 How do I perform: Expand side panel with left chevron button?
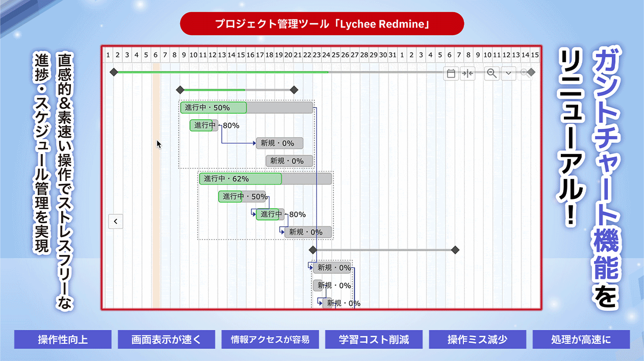(x=116, y=221)
